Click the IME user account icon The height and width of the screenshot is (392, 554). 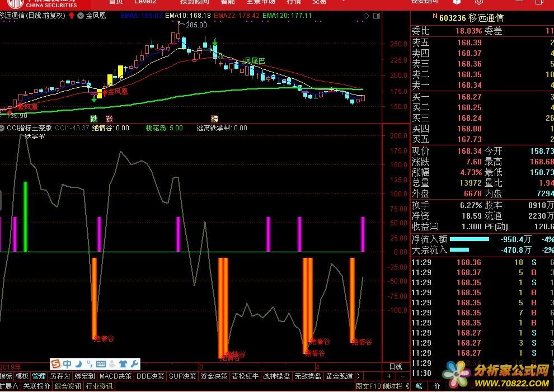pyautogui.click(x=112, y=363)
